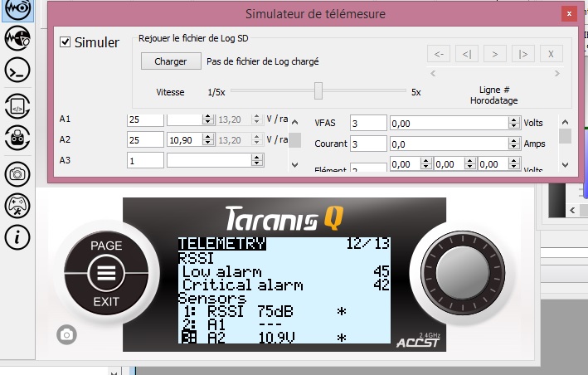
Task: Open the telemetry simulator sidebar icon
Action: pos(17,8)
